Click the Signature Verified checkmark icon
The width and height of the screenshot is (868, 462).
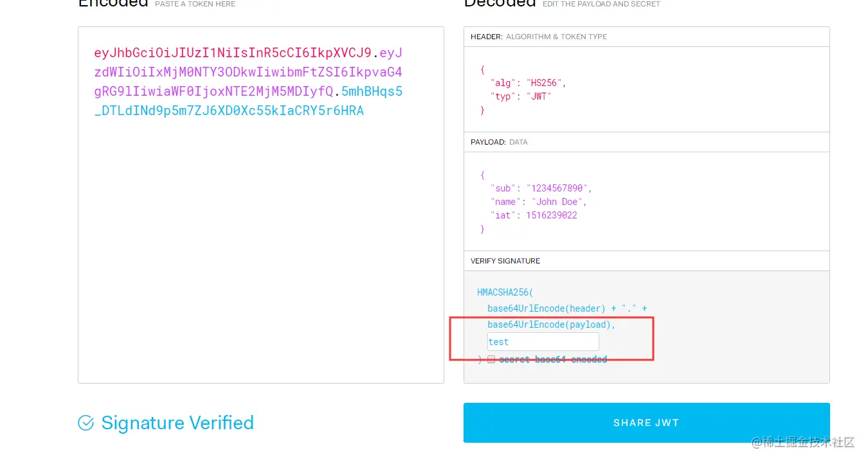(86, 423)
